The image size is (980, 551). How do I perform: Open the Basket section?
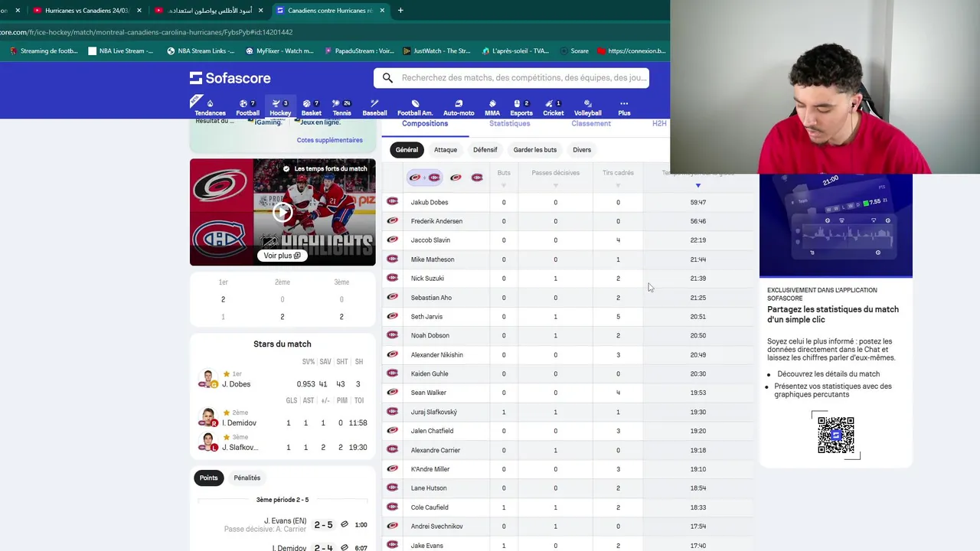(312, 108)
